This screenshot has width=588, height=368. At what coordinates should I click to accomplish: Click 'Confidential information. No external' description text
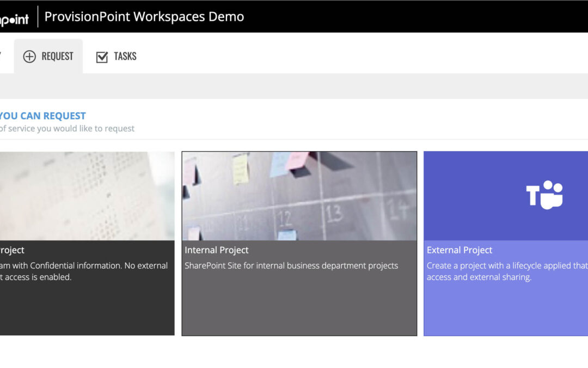tap(99, 266)
